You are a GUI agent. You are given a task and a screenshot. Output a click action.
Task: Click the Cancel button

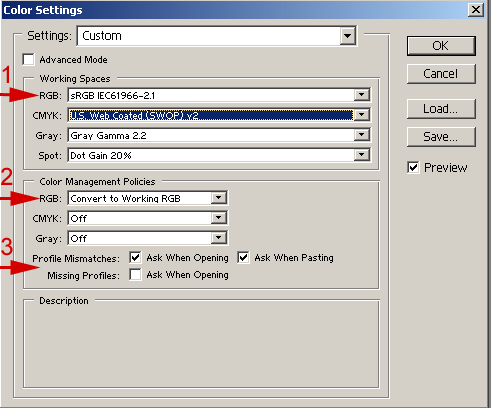441,74
